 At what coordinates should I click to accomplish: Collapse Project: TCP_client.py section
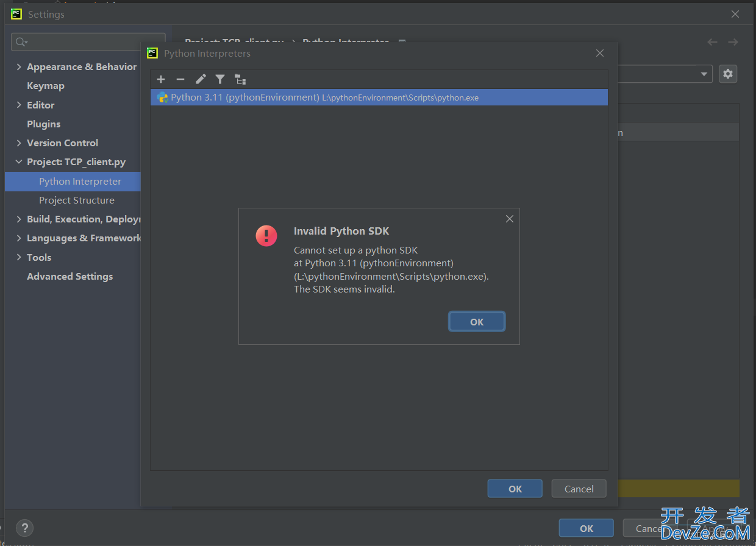[x=19, y=162]
